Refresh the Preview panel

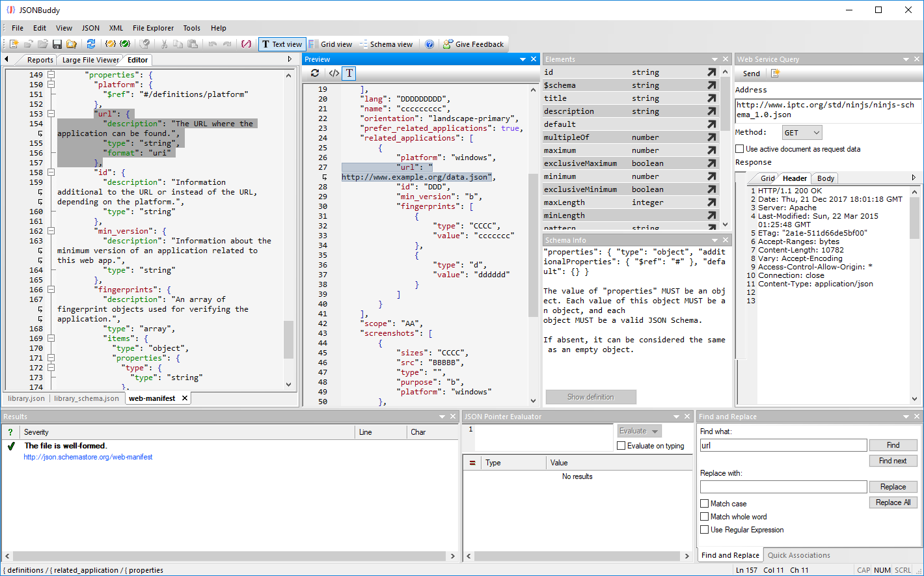[x=315, y=73]
